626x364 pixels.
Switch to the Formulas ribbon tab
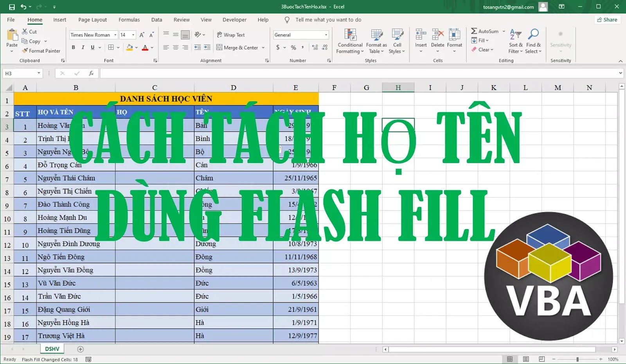[129, 20]
